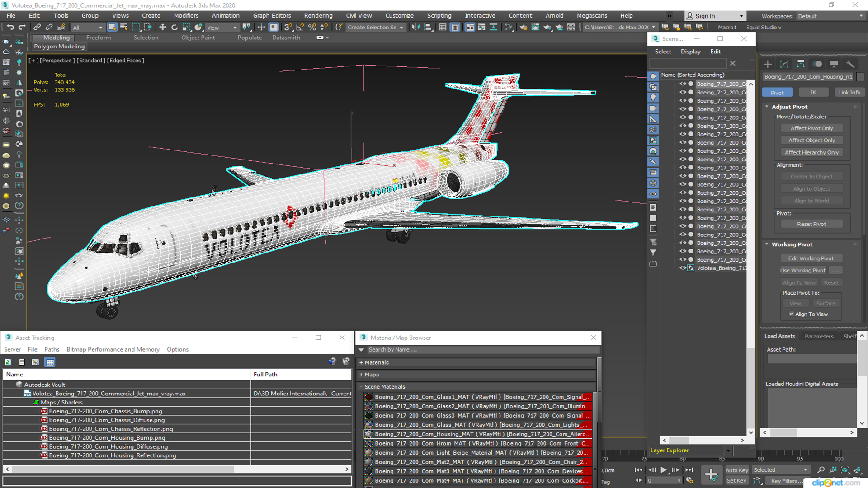Image resolution: width=868 pixels, height=488 pixels.
Task: Activate the Select Object tool
Action: point(112,27)
